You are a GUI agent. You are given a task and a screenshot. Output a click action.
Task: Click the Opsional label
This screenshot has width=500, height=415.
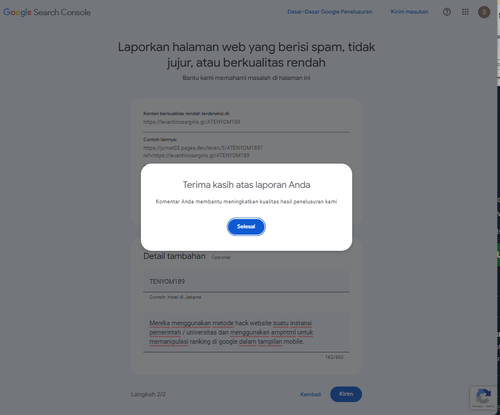click(x=221, y=257)
